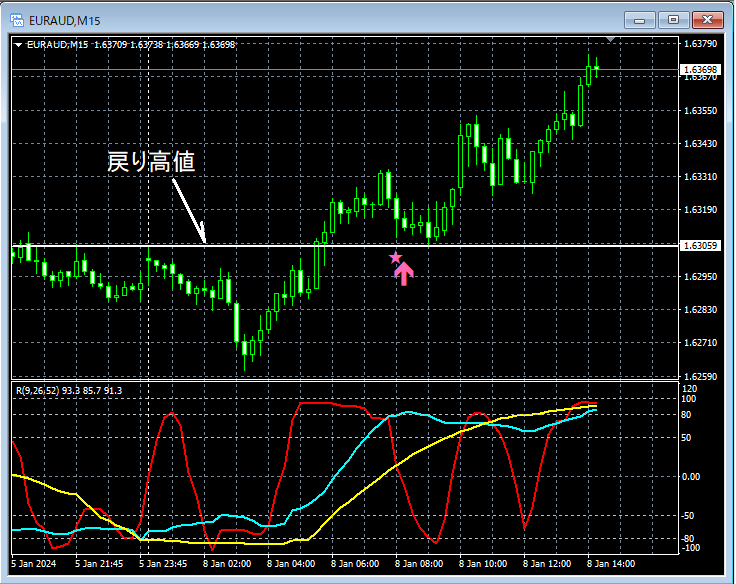
Task: Expand the chart symbol dropdown triangle
Action: click(18, 45)
